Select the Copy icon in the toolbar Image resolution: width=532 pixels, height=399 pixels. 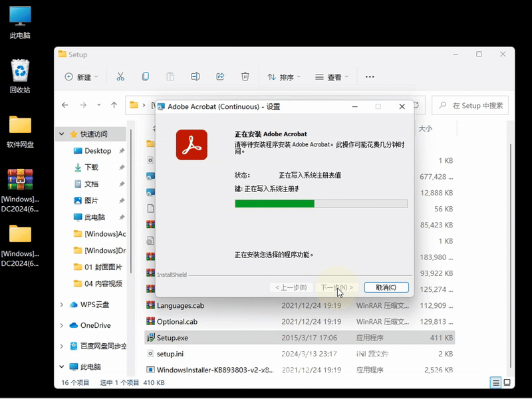coord(144,76)
